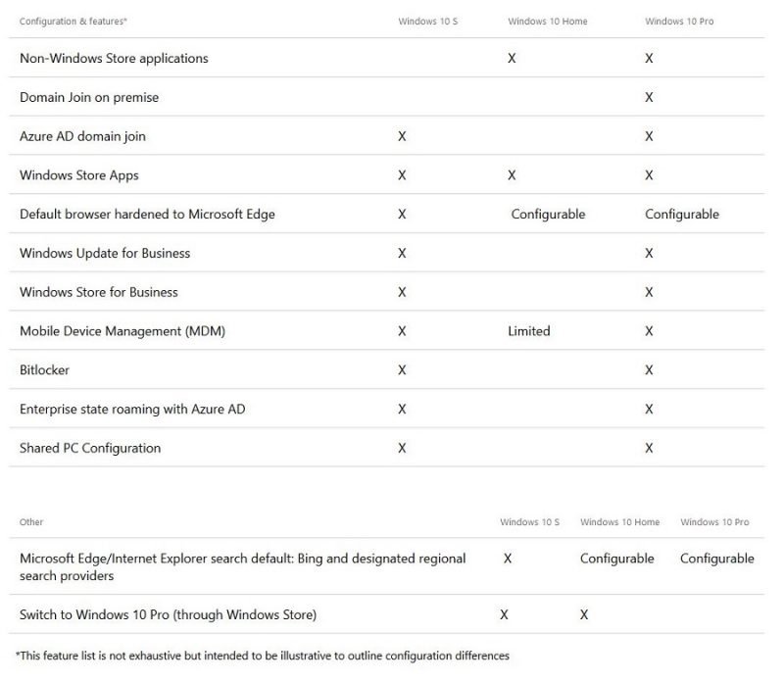Click "Switch to Windows 10 Pro" row label
The width and height of the screenshot is (784, 682).
click(x=168, y=615)
